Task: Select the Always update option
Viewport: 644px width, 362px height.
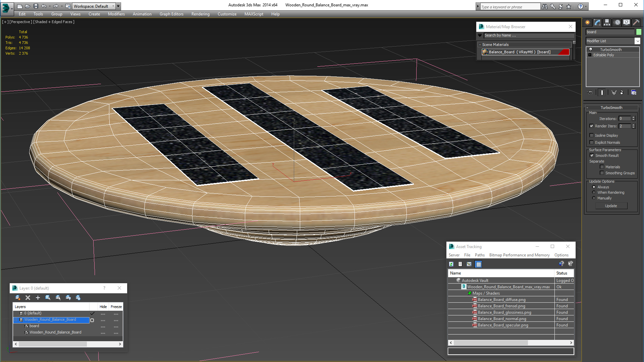Action: (x=594, y=187)
